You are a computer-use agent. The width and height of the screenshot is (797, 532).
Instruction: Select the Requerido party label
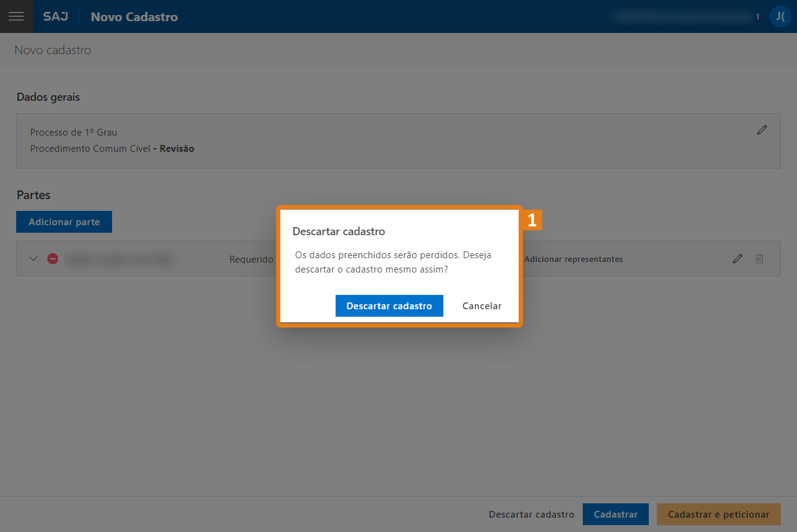pyautogui.click(x=251, y=259)
